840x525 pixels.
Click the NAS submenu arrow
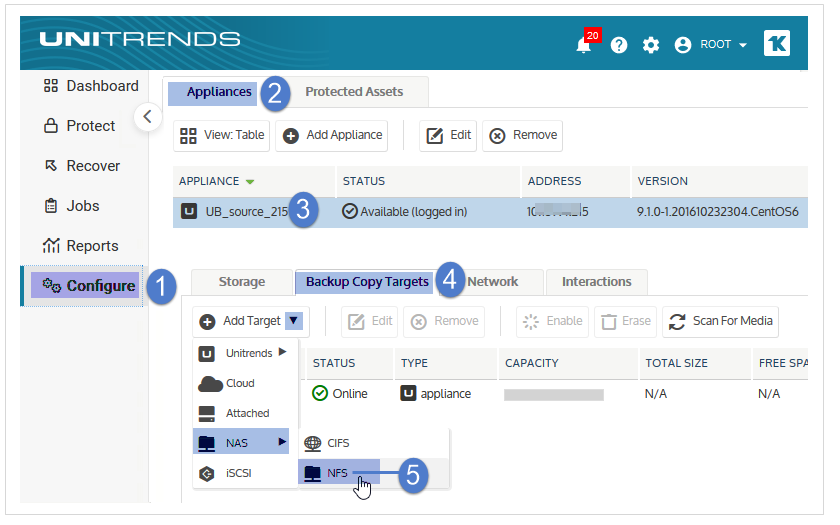click(x=282, y=442)
